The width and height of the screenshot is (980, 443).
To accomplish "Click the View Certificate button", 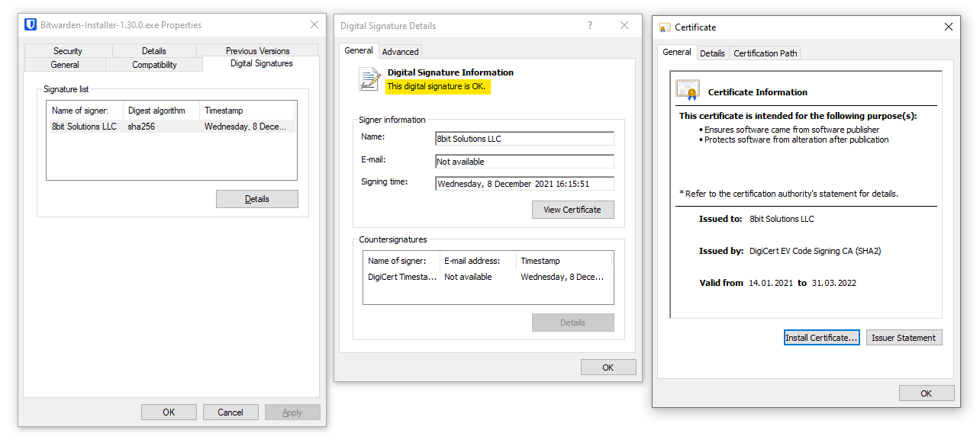I will point(572,210).
